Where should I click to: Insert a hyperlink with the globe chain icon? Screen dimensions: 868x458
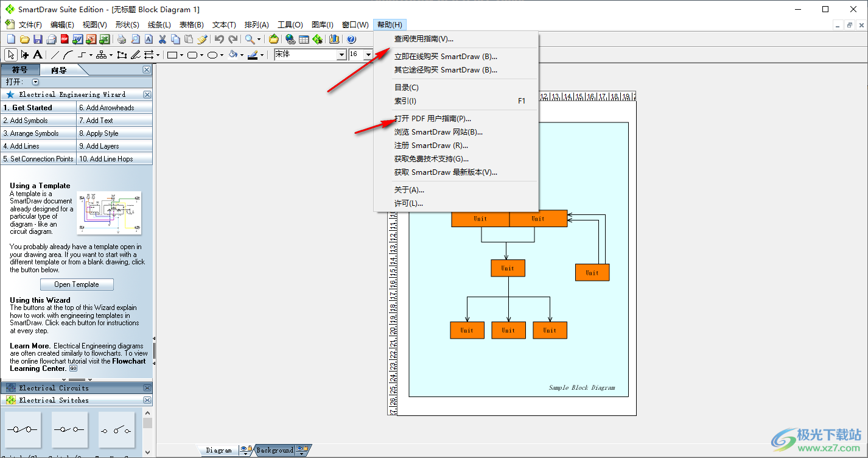290,39
